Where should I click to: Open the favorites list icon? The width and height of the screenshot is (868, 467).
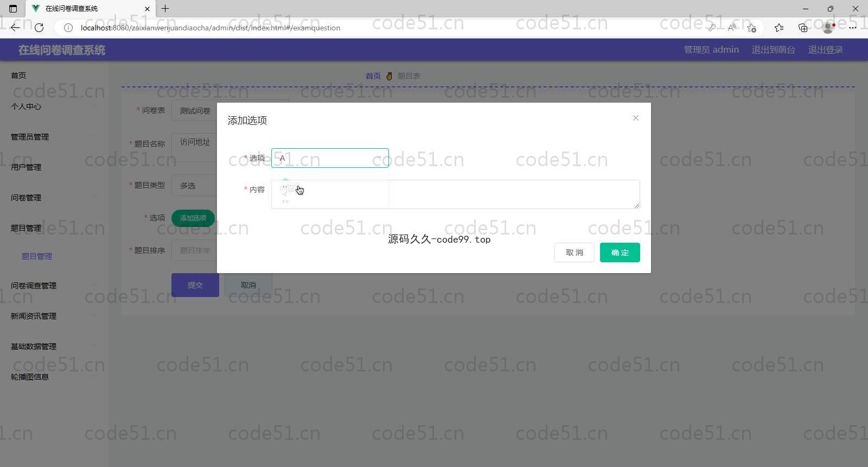[x=779, y=28]
